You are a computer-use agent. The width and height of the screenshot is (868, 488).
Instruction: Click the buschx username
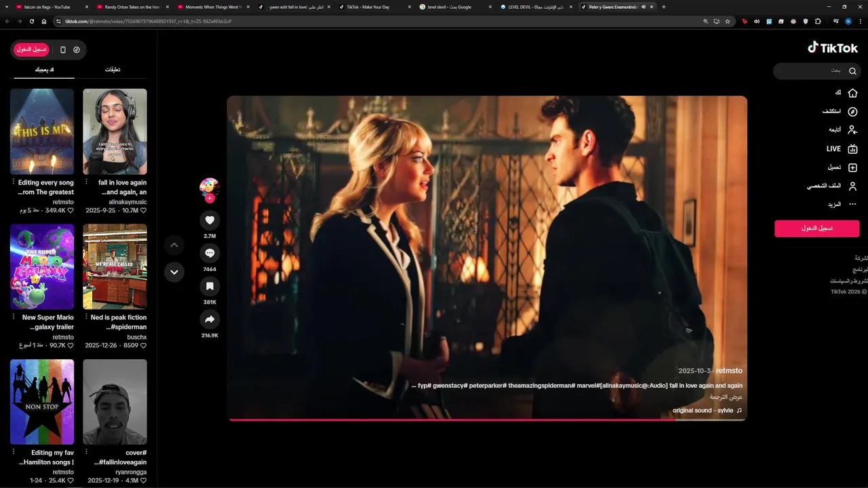(136, 337)
